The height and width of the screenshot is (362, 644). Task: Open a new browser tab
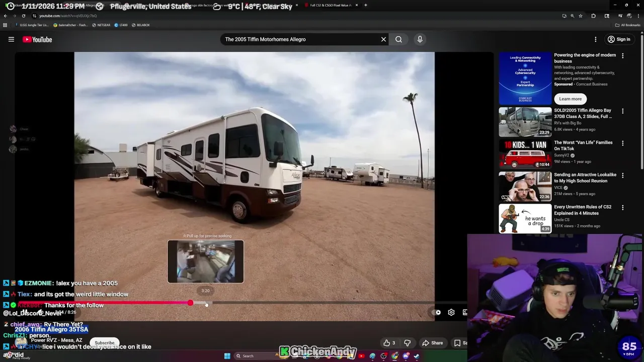365,5
